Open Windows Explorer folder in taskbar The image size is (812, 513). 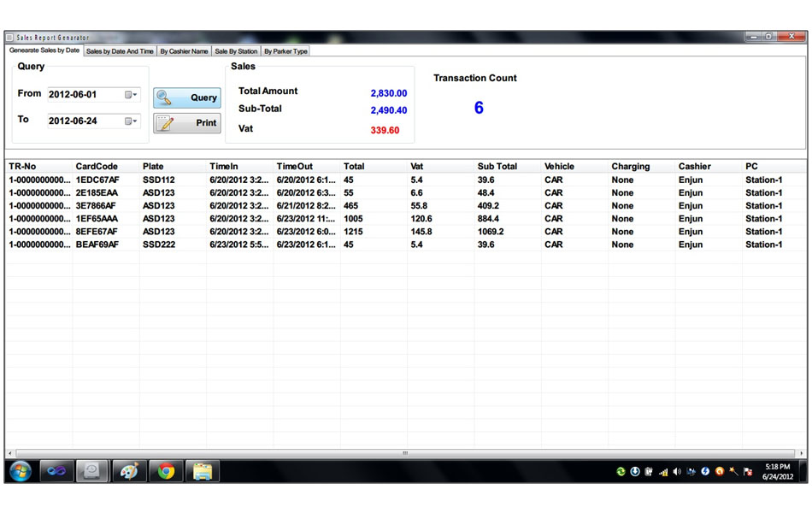coord(203,471)
